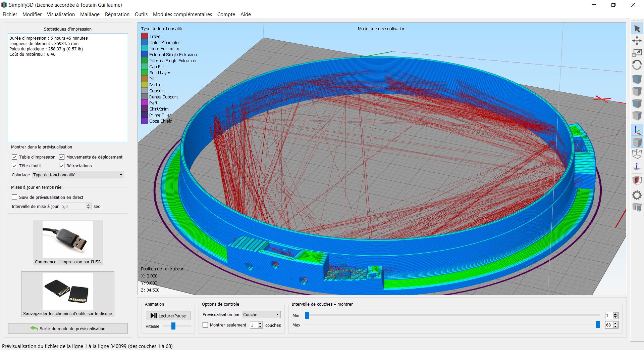The width and height of the screenshot is (644, 350).
Task: Uncheck the Rétractations checkbox
Action: [x=62, y=166]
